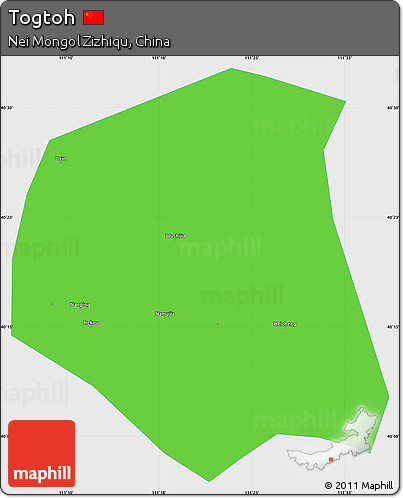Image resolution: width=403 pixels, height=498 pixels.
Task: Click the Togtoh map title
Action: [42, 17]
